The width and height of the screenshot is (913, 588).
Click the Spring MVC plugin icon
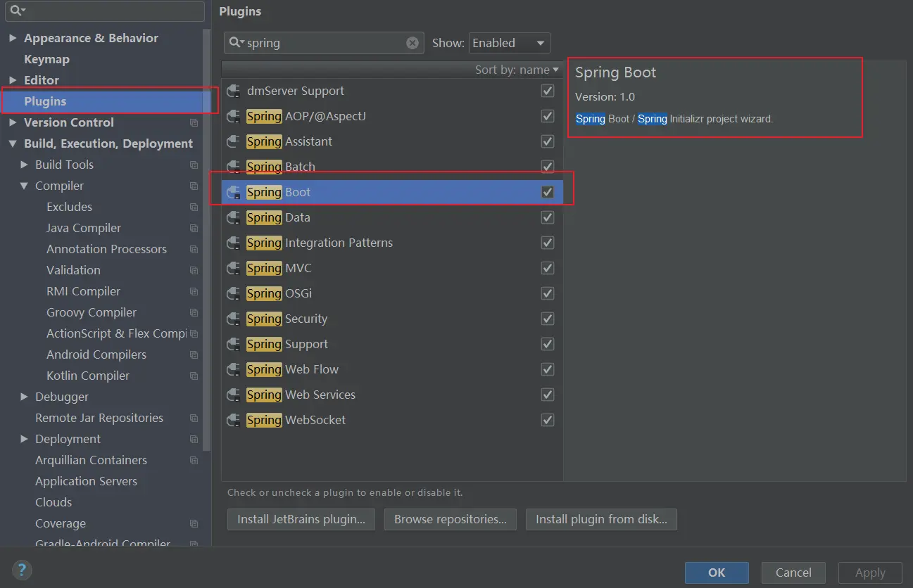(233, 268)
